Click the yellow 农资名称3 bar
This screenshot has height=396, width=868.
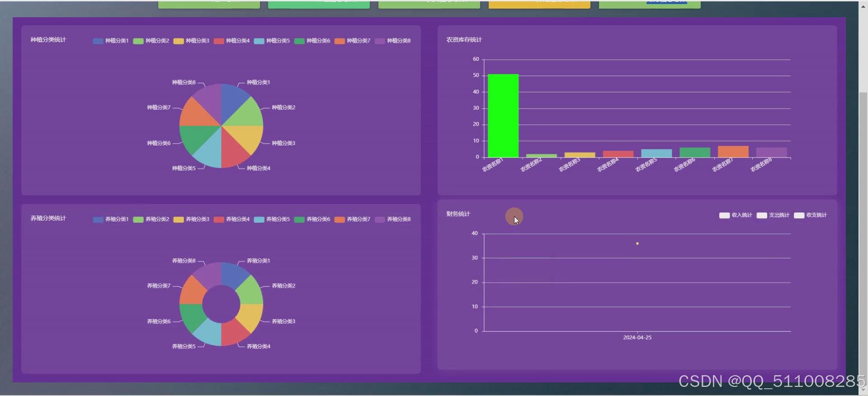(580, 155)
